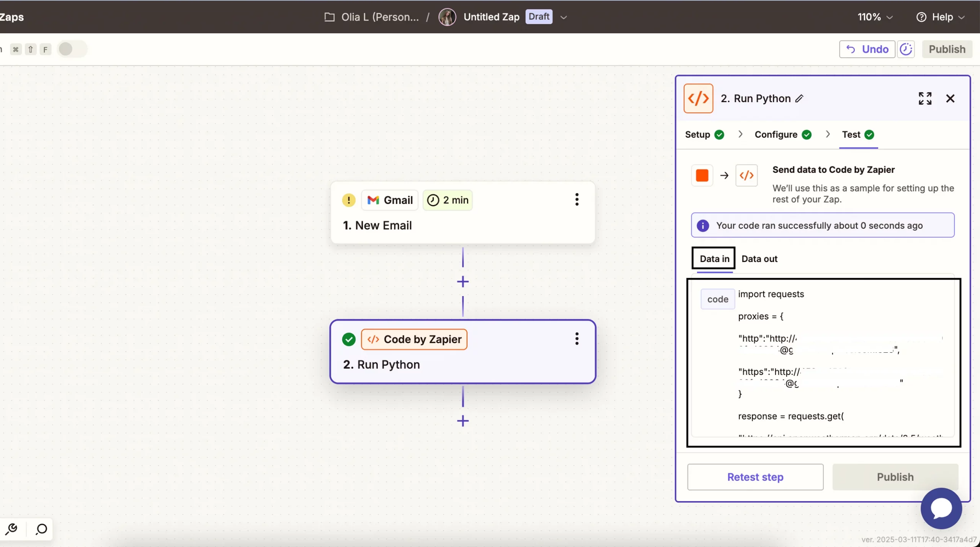Image resolution: width=980 pixels, height=547 pixels.
Task: Click Publish button in the side panel
Action: (x=895, y=477)
